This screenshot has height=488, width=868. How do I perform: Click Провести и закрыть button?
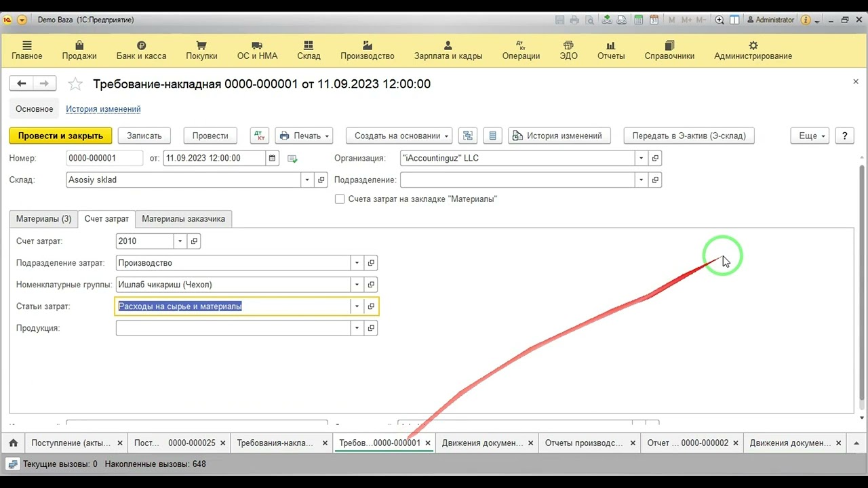(60, 136)
